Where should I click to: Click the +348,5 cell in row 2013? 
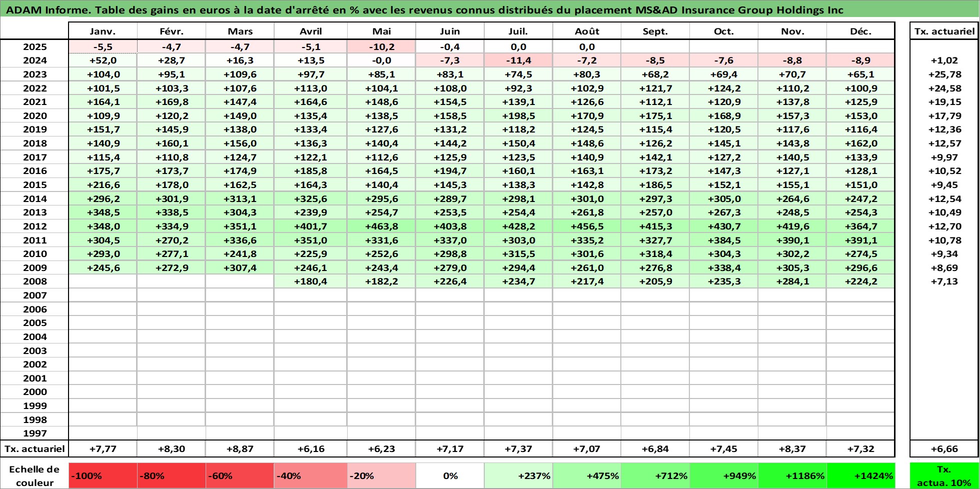click(103, 212)
